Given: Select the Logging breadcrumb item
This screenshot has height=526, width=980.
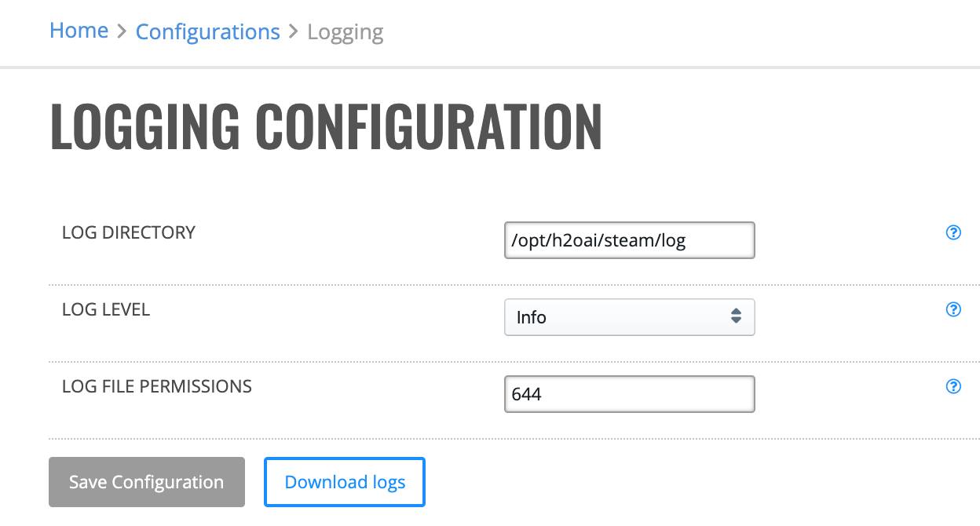Looking at the screenshot, I should pos(346,33).
